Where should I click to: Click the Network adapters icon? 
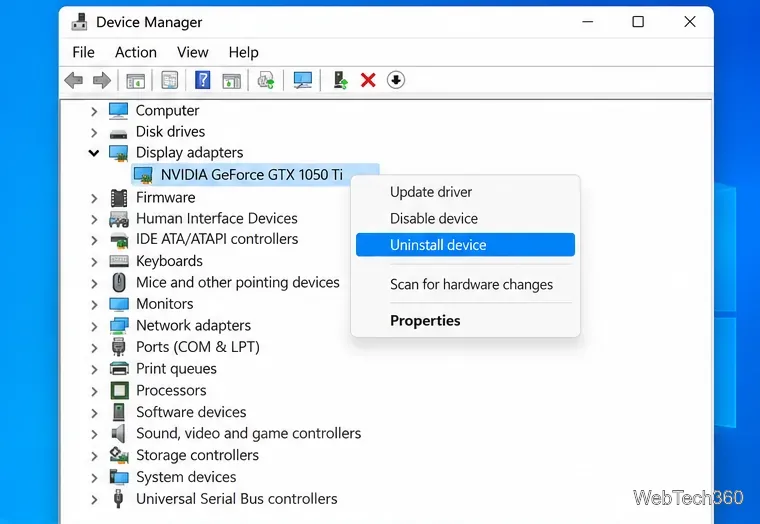pyautogui.click(x=119, y=325)
